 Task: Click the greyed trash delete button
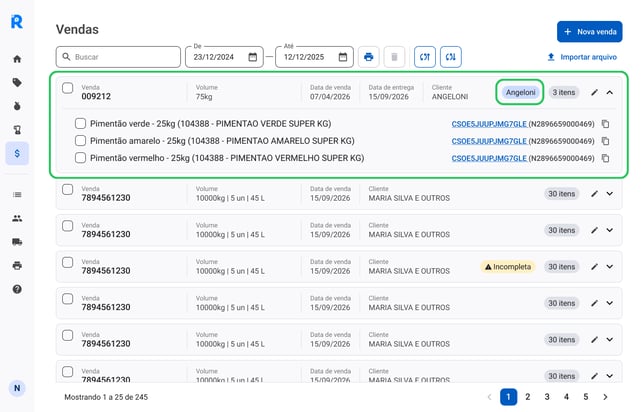394,57
